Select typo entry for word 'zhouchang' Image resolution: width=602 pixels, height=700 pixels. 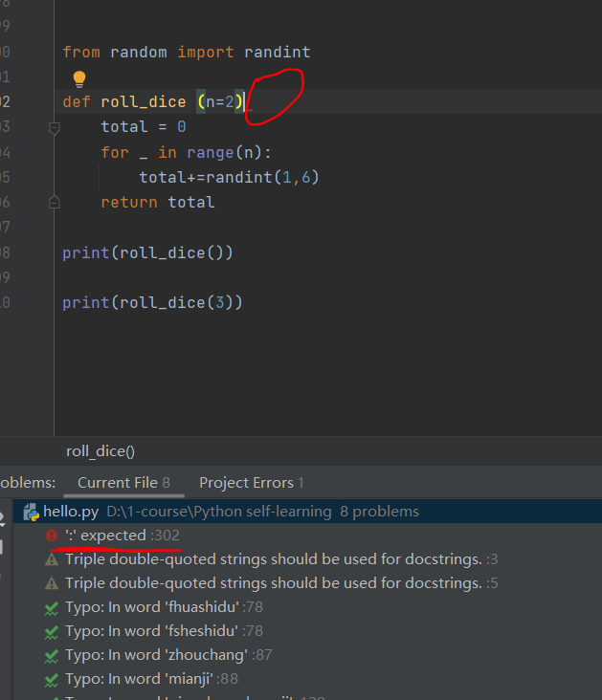(168, 655)
